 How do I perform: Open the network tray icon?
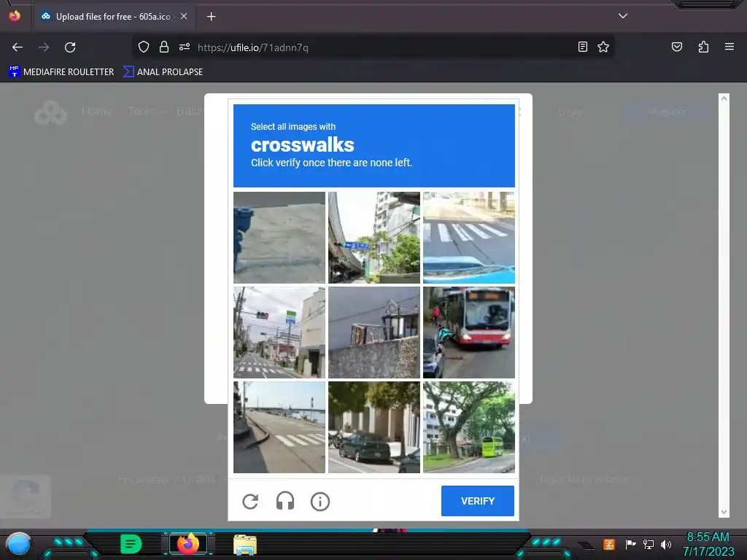[x=649, y=544]
